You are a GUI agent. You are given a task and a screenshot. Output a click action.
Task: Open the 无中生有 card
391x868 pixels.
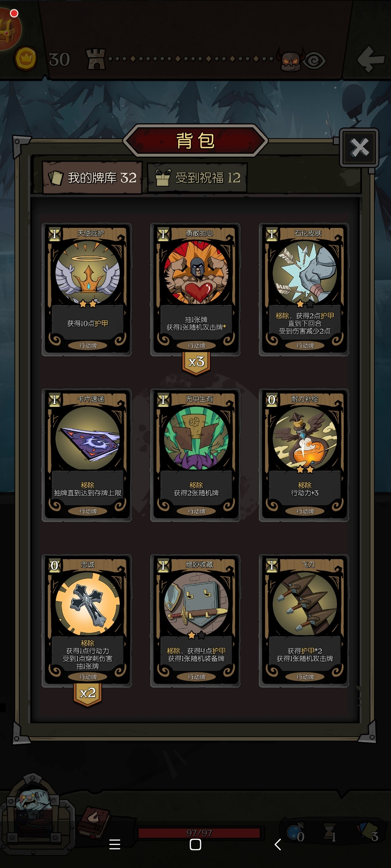(x=195, y=455)
